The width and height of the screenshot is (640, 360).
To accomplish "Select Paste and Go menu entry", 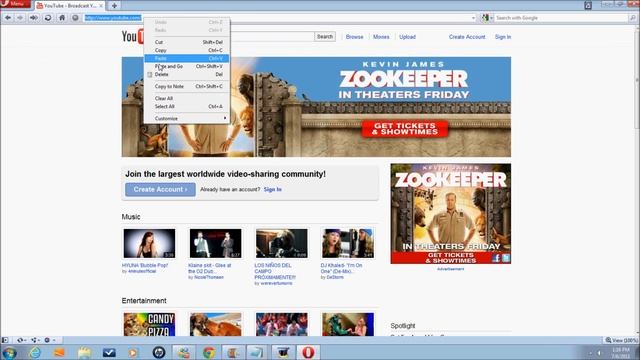I will coord(187,66).
